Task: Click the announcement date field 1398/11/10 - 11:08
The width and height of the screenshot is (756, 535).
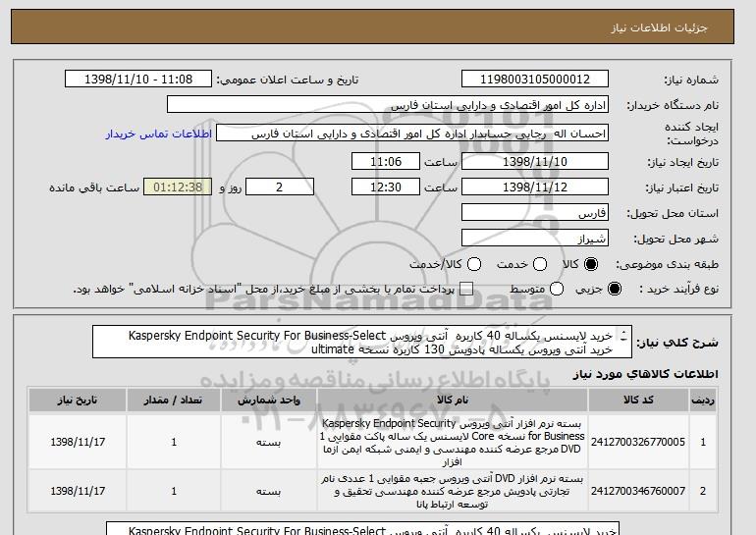Action: [x=138, y=80]
